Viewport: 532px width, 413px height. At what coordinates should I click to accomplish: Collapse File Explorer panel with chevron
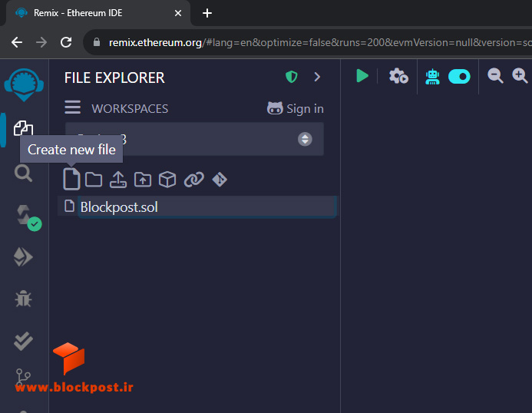[x=317, y=77]
